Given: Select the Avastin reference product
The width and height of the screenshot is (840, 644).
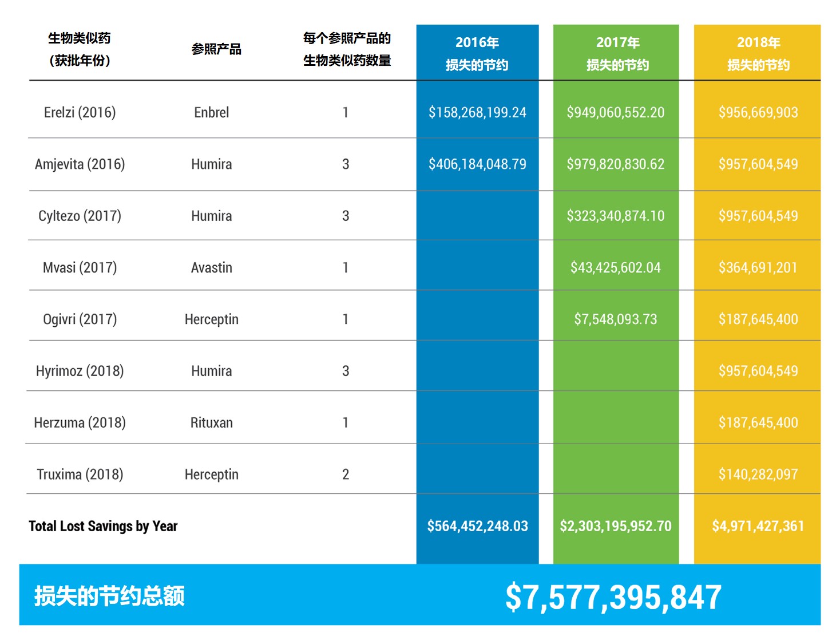Looking at the screenshot, I should [212, 267].
